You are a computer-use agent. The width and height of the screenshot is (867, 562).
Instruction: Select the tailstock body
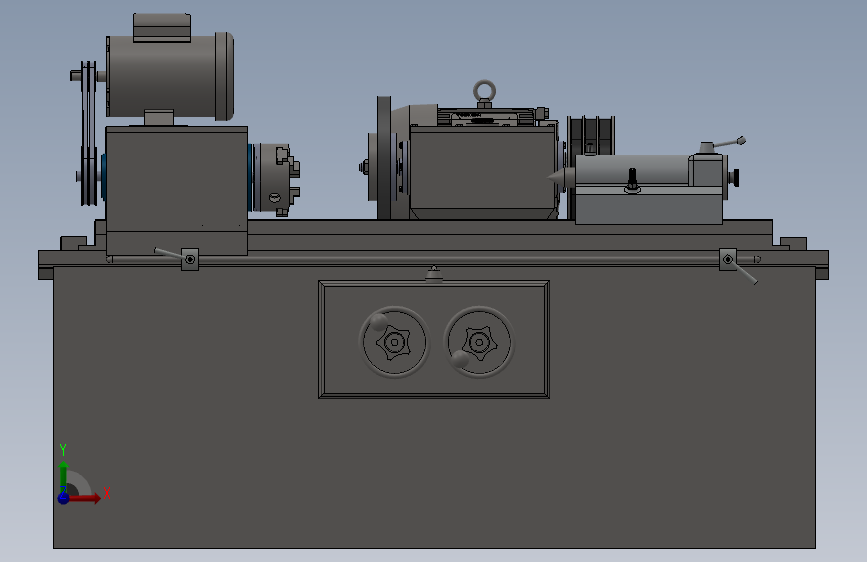(x=649, y=189)
